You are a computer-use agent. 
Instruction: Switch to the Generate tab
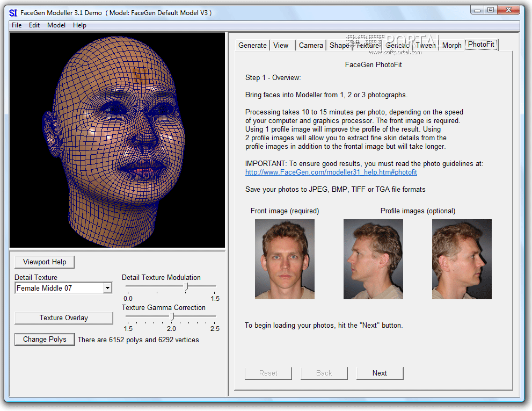[x=252, y=45]
